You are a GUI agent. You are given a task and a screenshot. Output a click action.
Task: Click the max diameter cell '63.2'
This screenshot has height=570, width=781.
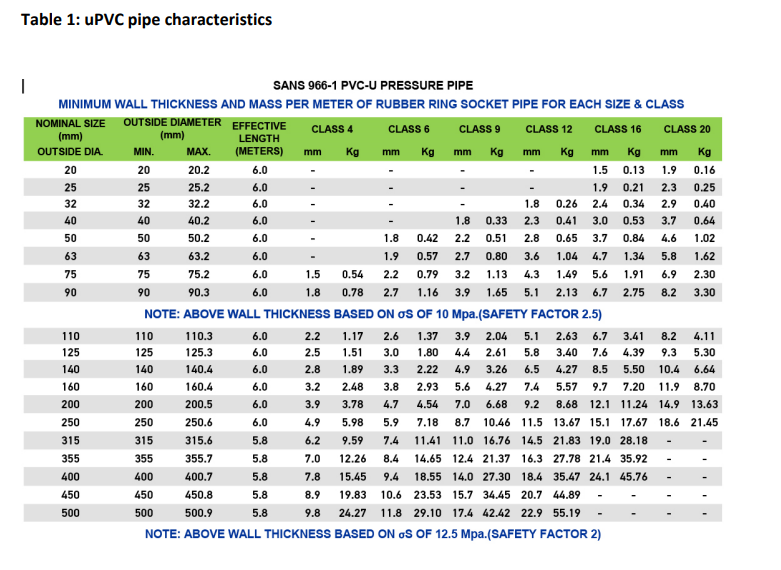coord(199,256)
